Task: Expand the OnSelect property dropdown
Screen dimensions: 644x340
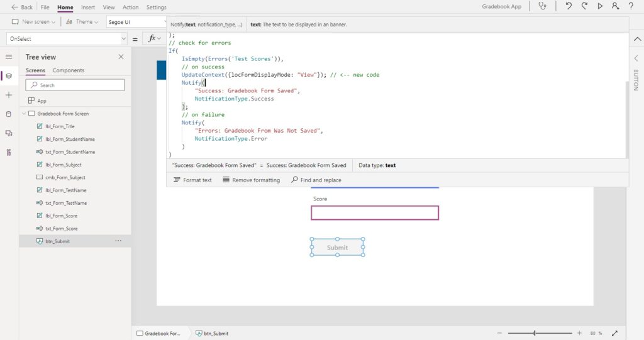Action: tap(124, 38)
